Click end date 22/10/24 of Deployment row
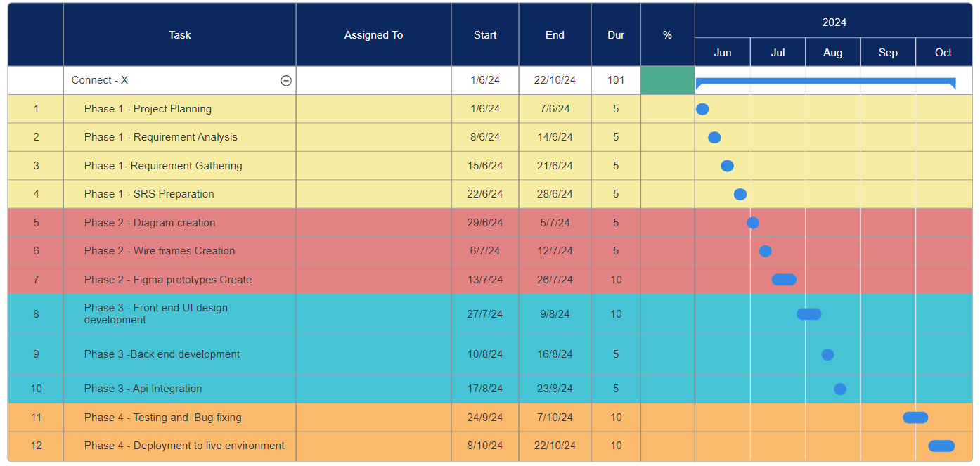Image resolution: width=980 pixels, height=466 pixels. coord(555,446)
